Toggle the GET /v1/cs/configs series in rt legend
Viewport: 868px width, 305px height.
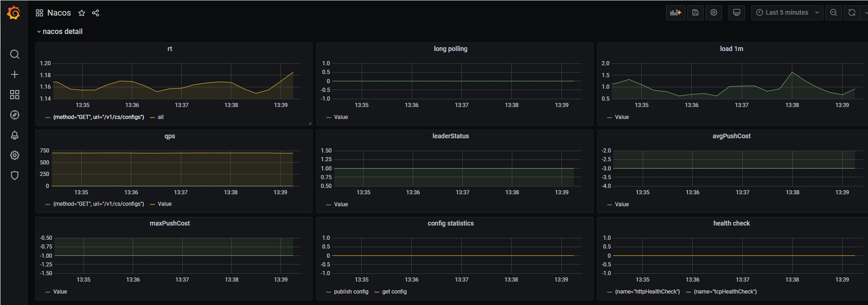(x=99, y=117)
